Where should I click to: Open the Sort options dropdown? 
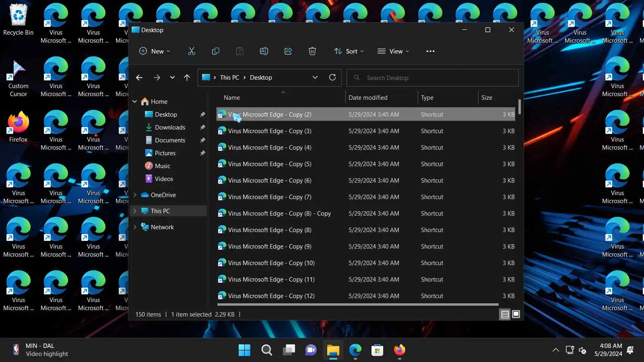click(349, 51)
